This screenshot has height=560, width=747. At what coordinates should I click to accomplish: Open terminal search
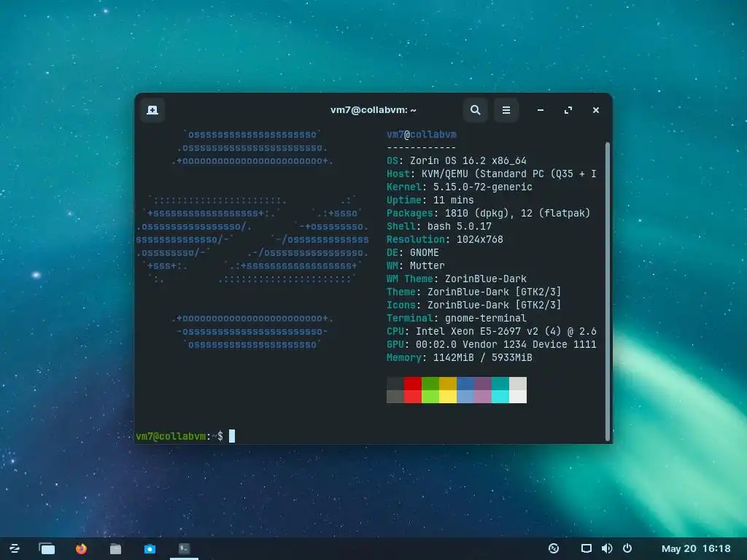point(475,110)
